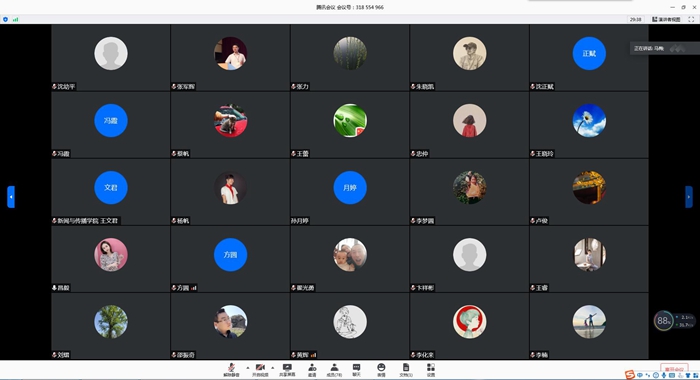Start screen sharing from the toolbar
Viewport: 700px width, 380px height.
click(x=287, y=370)
